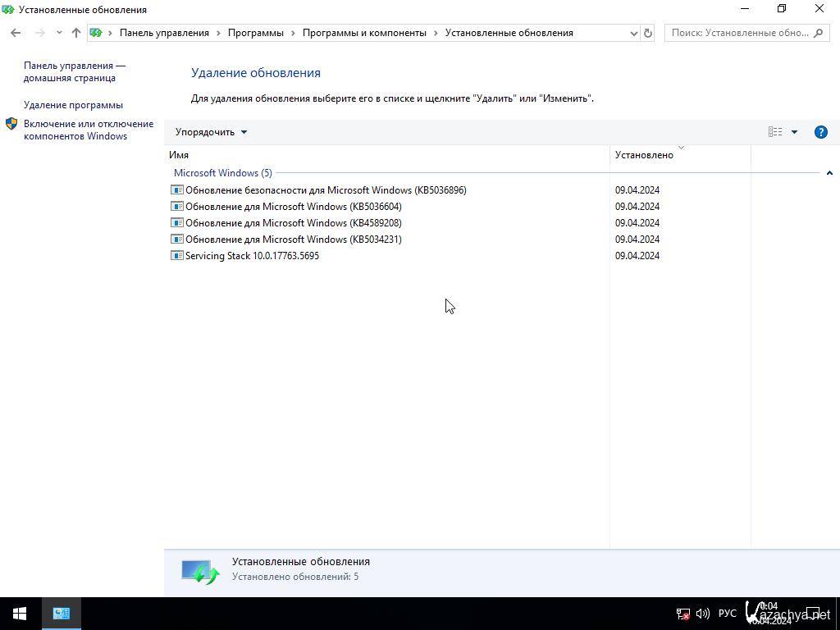Refresh the Installed Updates list

click(648, 33)
